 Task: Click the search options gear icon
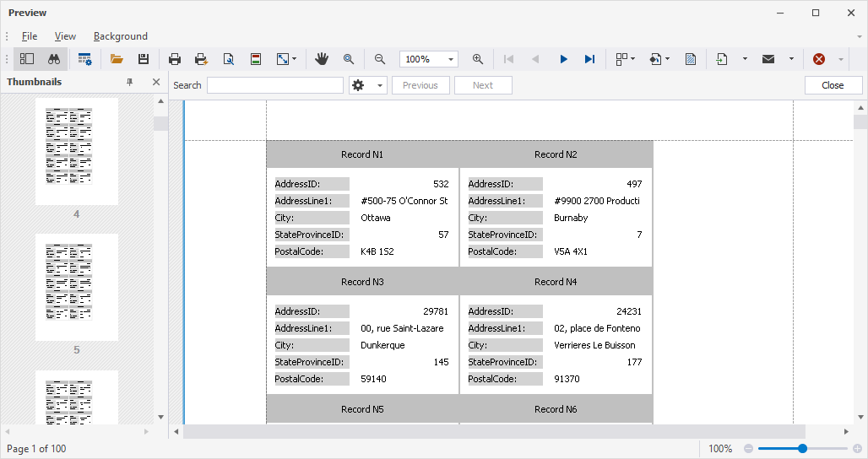359,85
